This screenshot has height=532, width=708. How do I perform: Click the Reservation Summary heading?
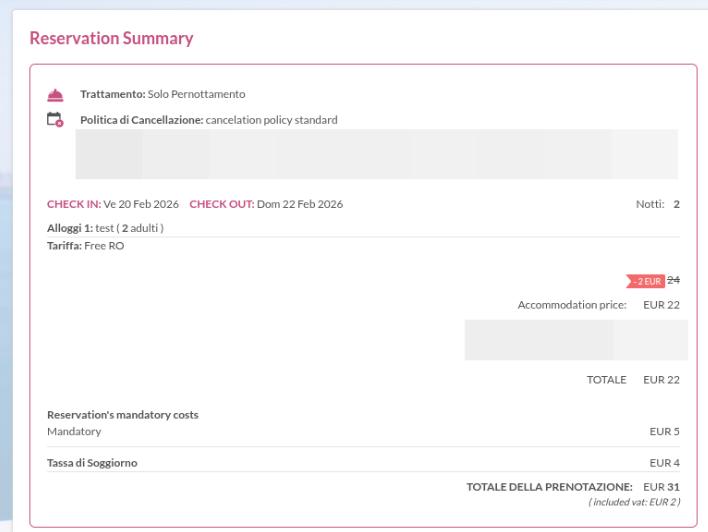(x=111, y=39)
